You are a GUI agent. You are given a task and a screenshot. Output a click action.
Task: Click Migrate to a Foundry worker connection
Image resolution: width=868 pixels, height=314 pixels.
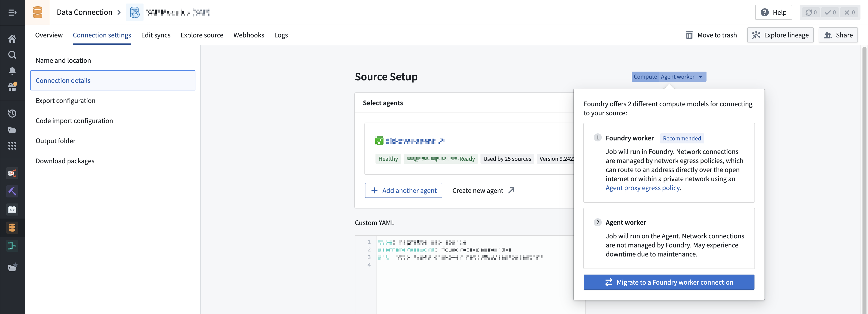[x=669, y=282]
